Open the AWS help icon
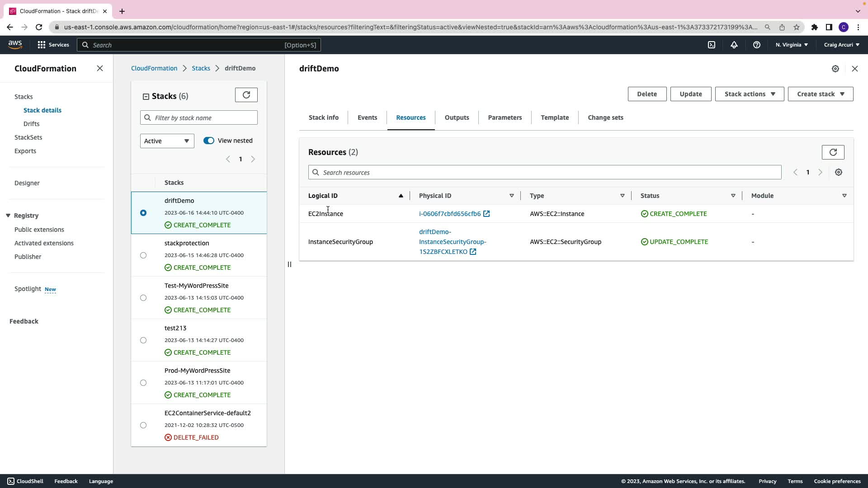 (756, 45)
